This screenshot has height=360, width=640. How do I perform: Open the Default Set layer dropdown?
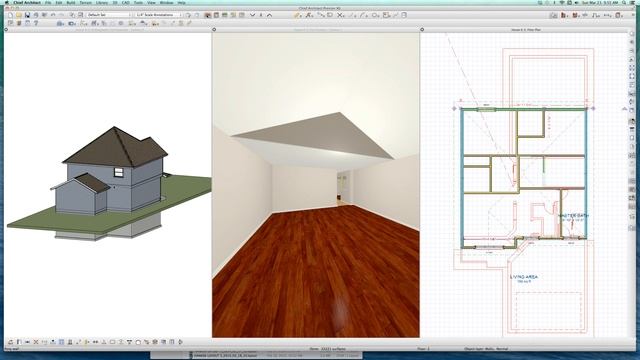(x=109, y=15)
